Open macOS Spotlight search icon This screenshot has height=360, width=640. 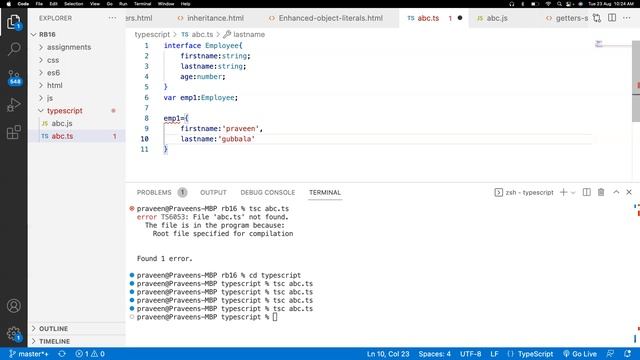coord(559,4)
